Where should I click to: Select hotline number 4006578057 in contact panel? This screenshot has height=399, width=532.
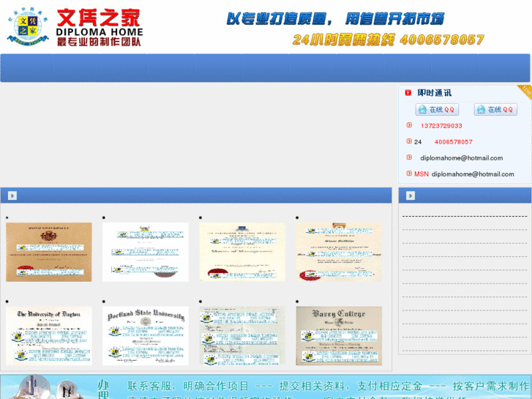[x=453, y=142]
